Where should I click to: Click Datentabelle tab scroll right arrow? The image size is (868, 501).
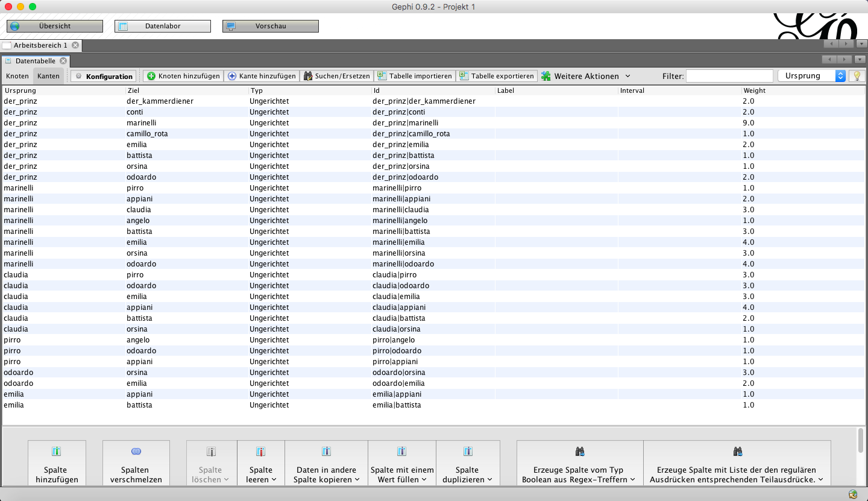(x=844, y=59)
